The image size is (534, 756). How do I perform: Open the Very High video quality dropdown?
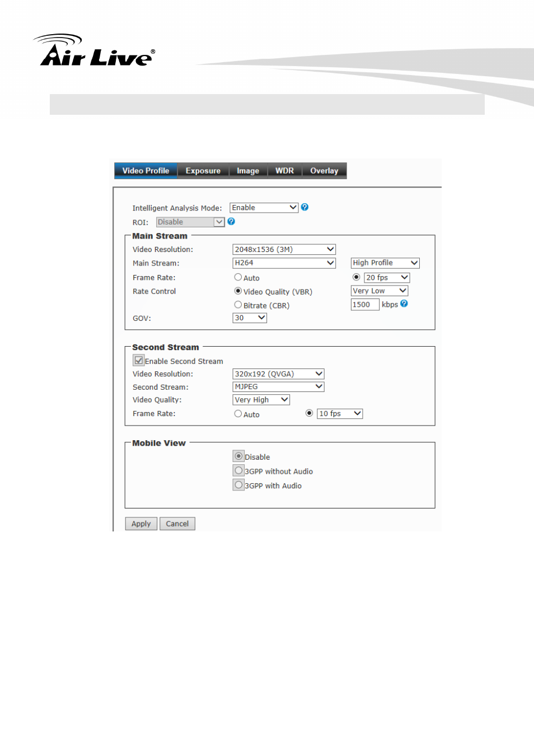coord(261,399)
